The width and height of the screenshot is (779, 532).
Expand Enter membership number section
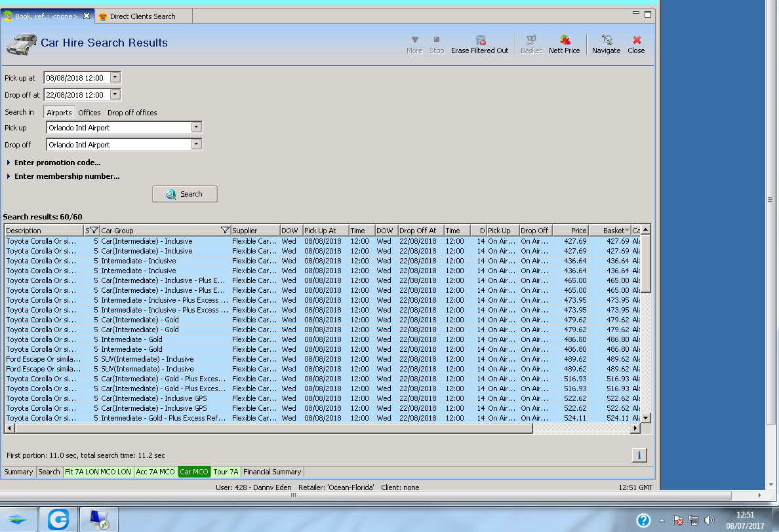coord(63,176)
